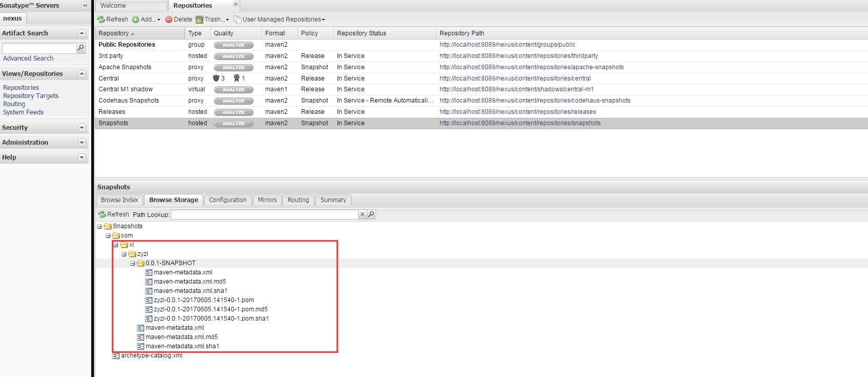
Task: Open the central repository path URL
Action: point(515,78)
